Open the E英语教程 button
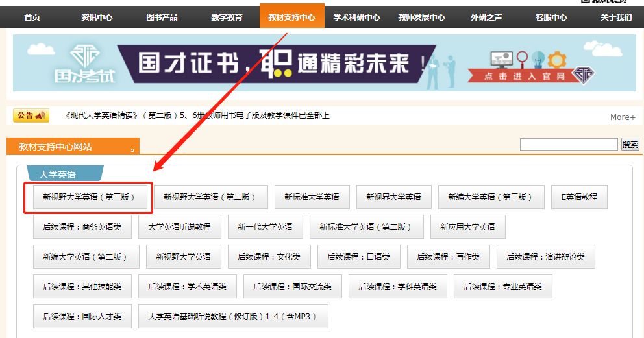 coord(579,197)
